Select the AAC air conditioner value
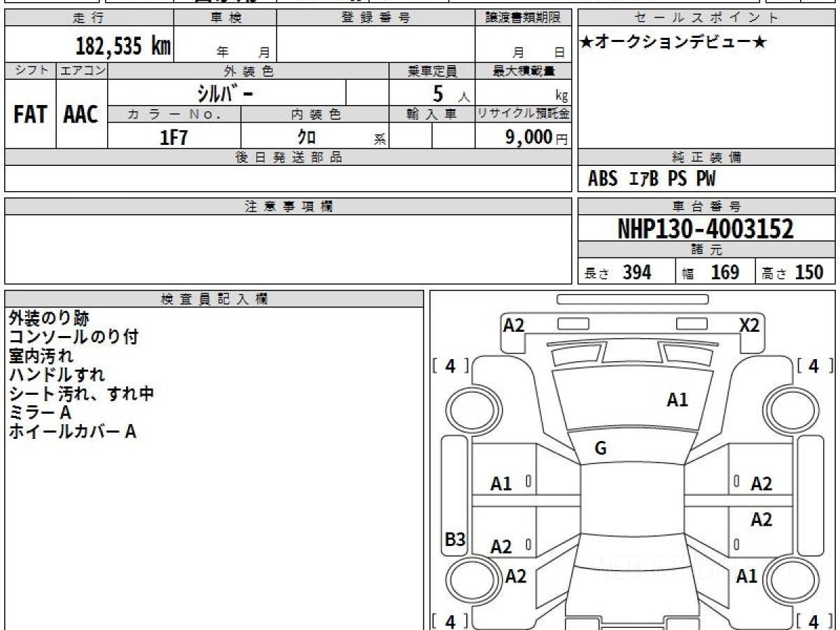Viewport: 840px width, 630px height. (x=81, y=114)
